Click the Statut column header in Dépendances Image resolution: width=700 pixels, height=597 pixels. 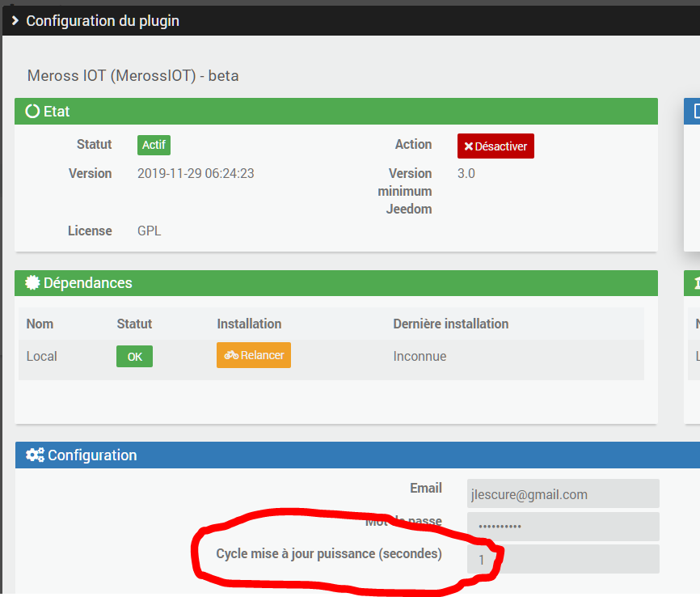click(x=134, y=324)
